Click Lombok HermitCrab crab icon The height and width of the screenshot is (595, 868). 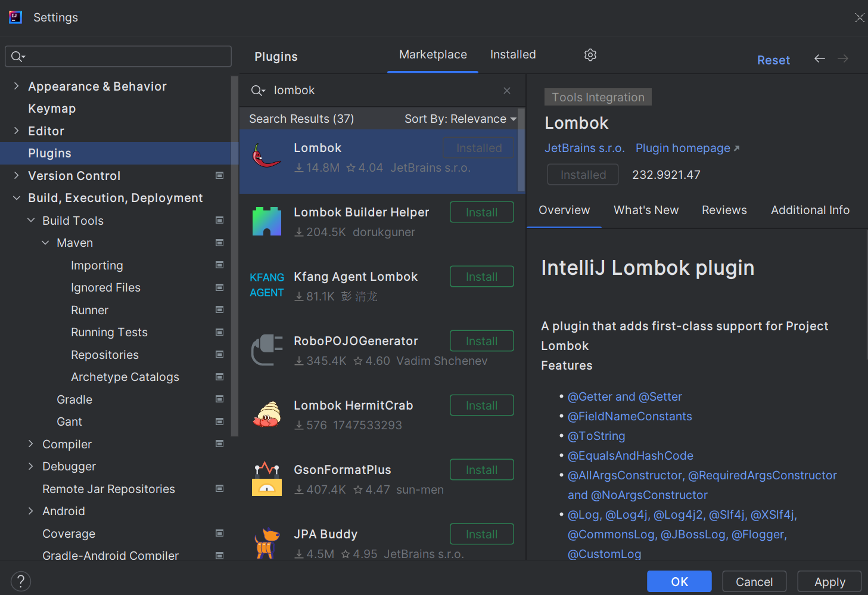tap(266, 414)
